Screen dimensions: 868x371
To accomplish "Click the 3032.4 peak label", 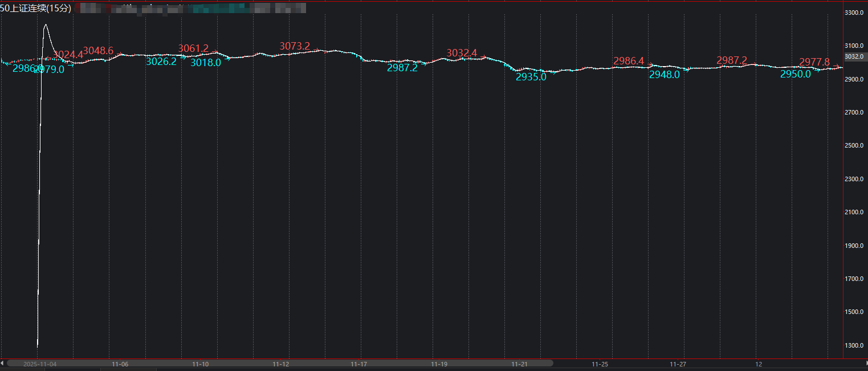I will pos(462,53).
